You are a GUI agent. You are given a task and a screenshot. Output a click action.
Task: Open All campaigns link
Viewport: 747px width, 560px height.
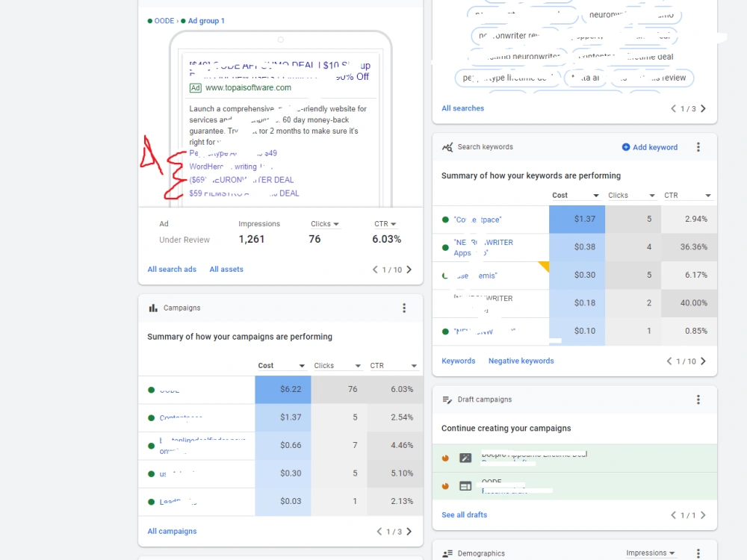pyautogui.click(x=172, y=532)
